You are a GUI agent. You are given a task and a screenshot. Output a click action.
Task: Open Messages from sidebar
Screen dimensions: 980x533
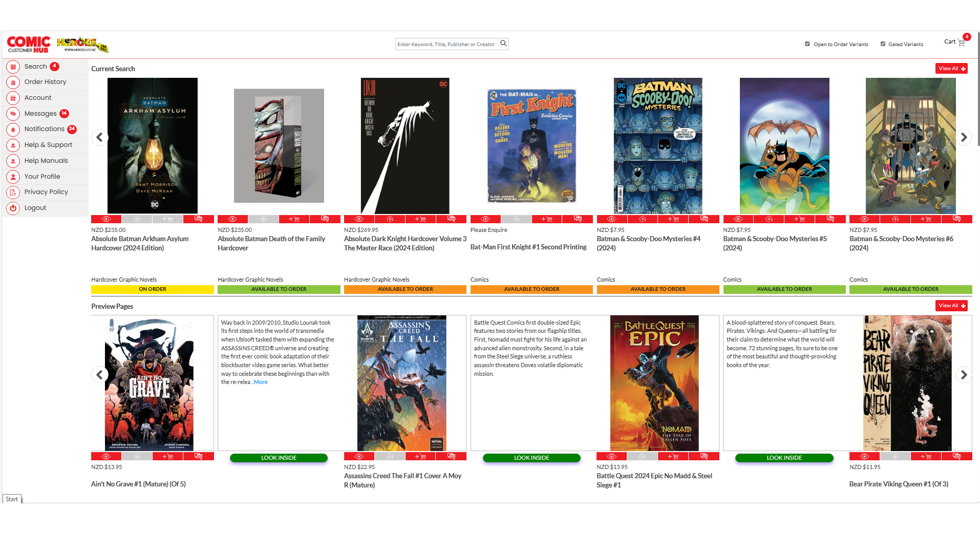[46, 114]
